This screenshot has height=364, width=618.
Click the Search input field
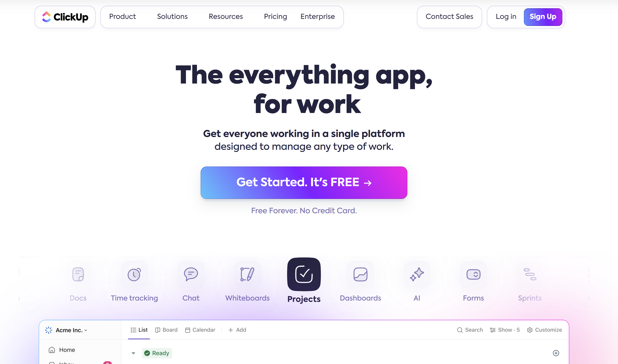coord(470,330)
